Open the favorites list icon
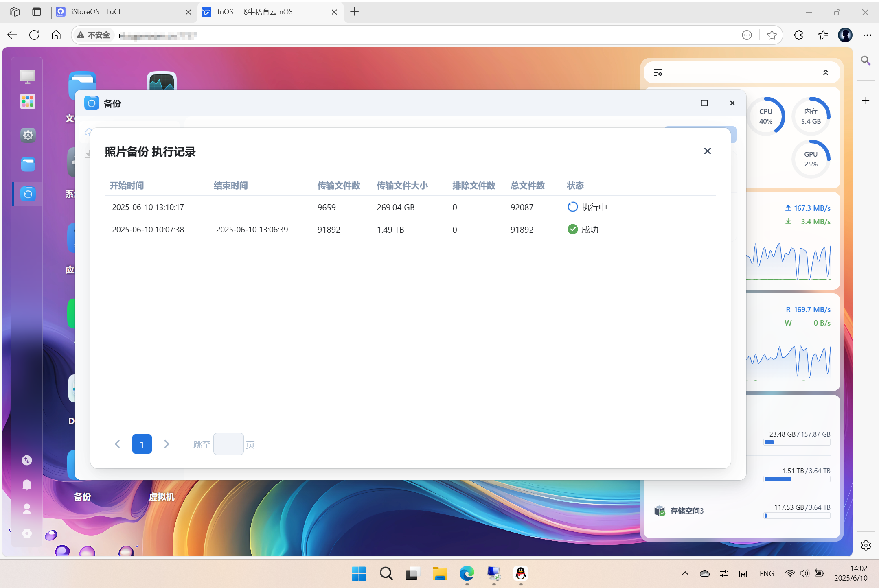Screen dimensions: 879x588 point(823,35)
